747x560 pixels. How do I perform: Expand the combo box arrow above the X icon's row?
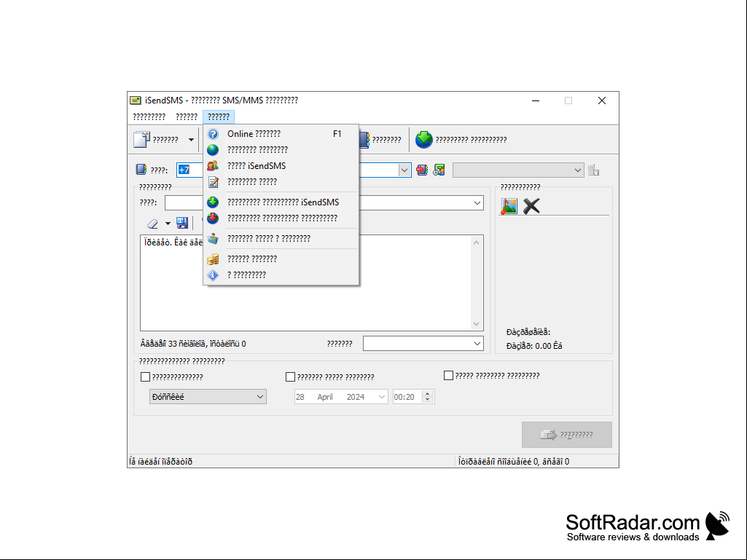[477, 203]
